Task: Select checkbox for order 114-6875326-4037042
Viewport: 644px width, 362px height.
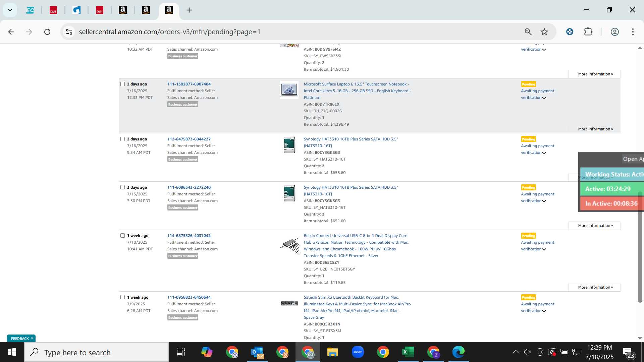Action: click(122, 236)
